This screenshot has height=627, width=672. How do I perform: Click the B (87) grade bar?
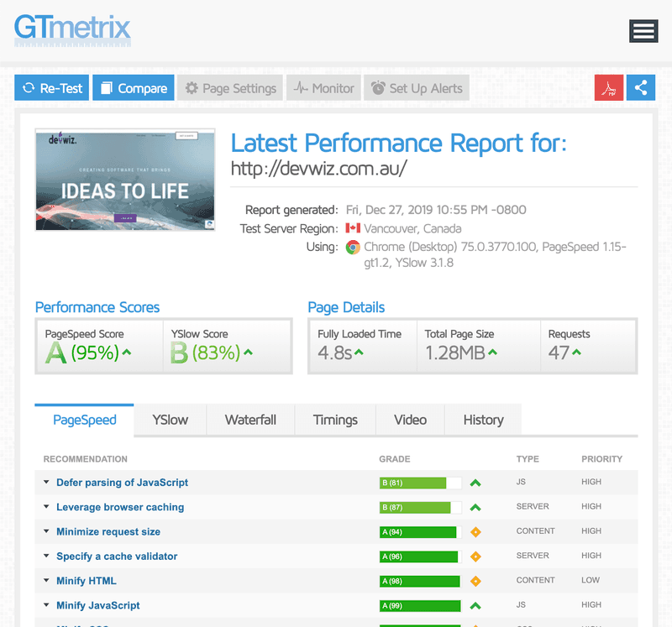tap(421, 507)
